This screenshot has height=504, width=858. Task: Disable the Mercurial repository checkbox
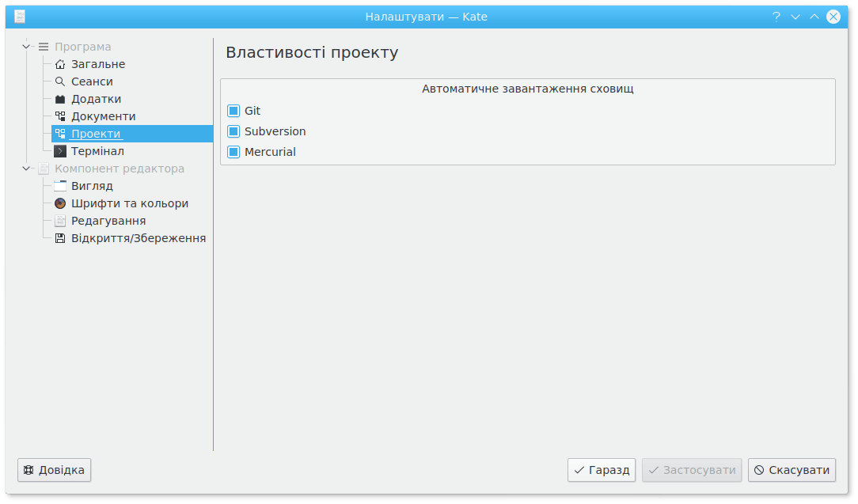tap(233, 152)
